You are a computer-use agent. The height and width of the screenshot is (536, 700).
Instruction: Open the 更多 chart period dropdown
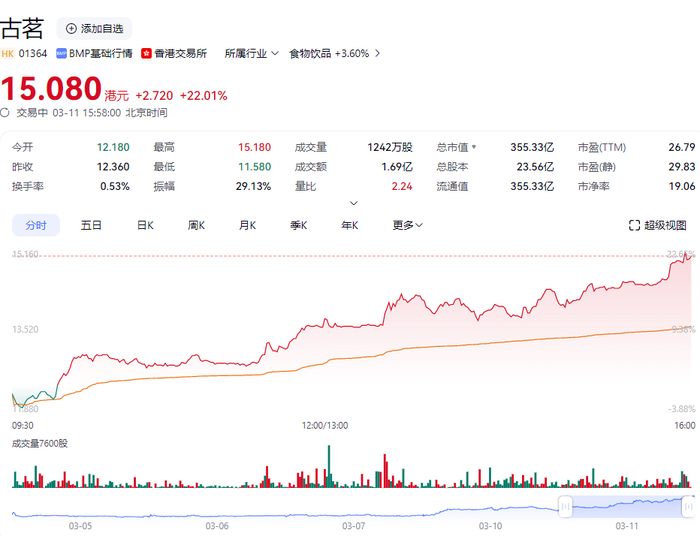407,225
